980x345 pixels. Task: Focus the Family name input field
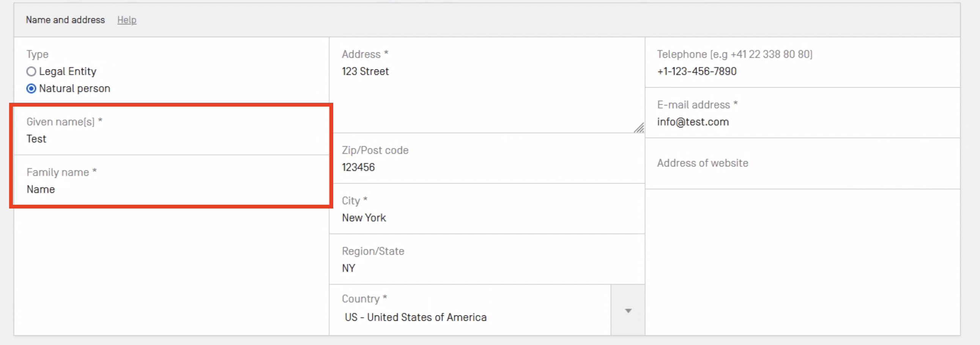pos(171,189)
